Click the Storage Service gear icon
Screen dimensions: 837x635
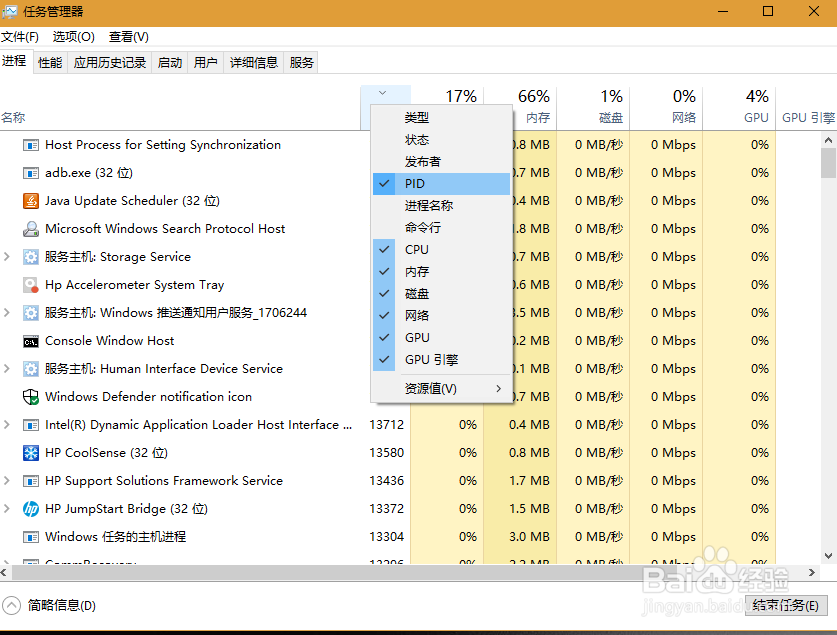(x=31, y=257)
